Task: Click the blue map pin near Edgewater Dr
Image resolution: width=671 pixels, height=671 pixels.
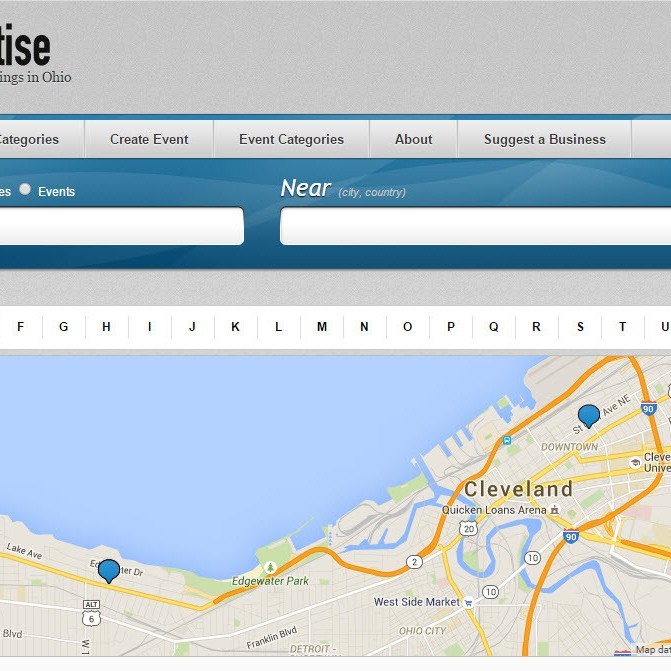Action: 108,570
